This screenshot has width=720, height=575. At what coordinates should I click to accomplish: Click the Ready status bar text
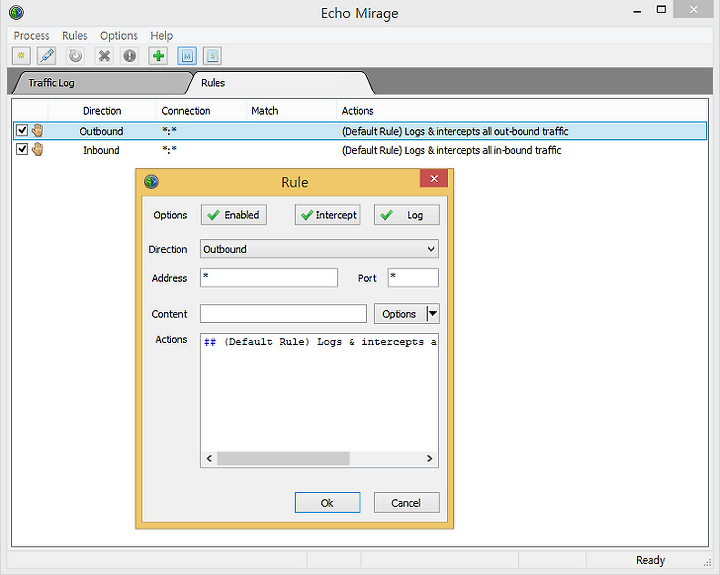[x=650, y=560]
